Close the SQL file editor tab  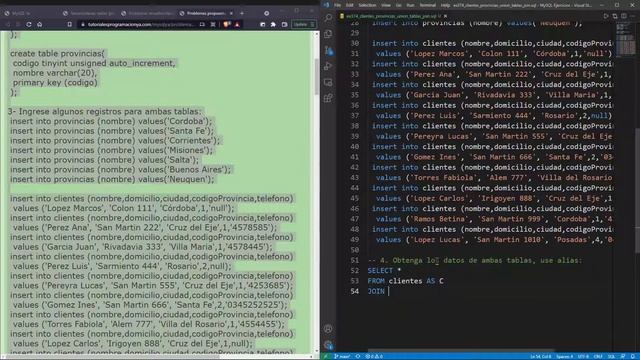pyautogui.click(x=445, y=16)
